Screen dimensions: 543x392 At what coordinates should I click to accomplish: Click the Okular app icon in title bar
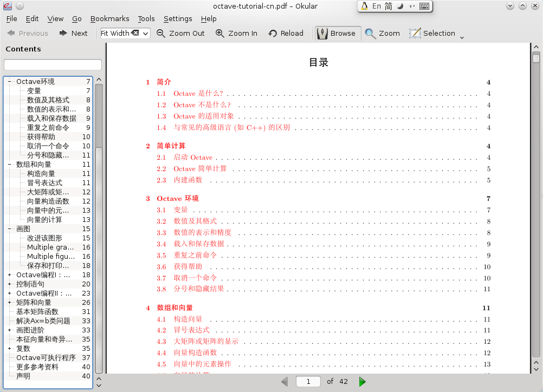tap(8, 6)
